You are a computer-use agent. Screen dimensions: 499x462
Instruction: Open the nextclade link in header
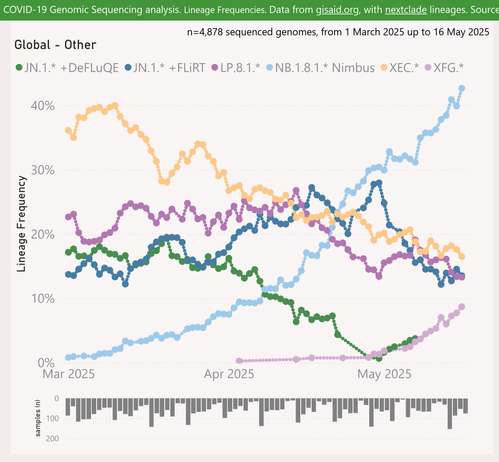click(406, 10)
